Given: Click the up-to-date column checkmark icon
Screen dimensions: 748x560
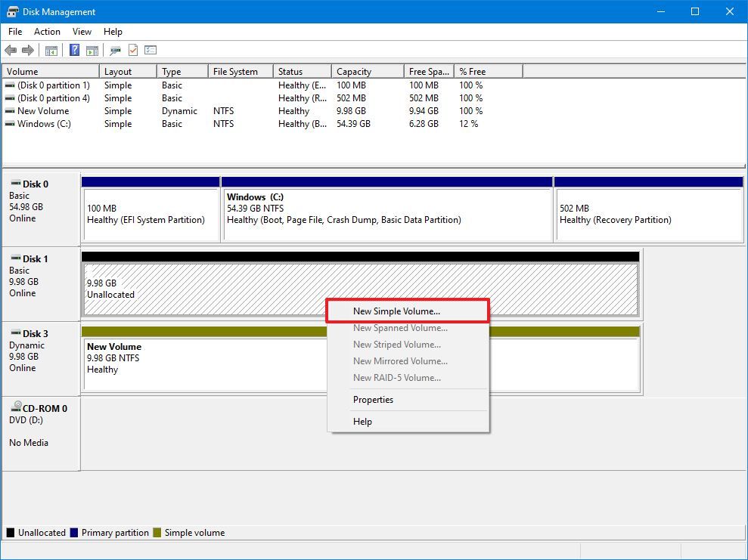Looking at the screenshot, I should [132, 50].
